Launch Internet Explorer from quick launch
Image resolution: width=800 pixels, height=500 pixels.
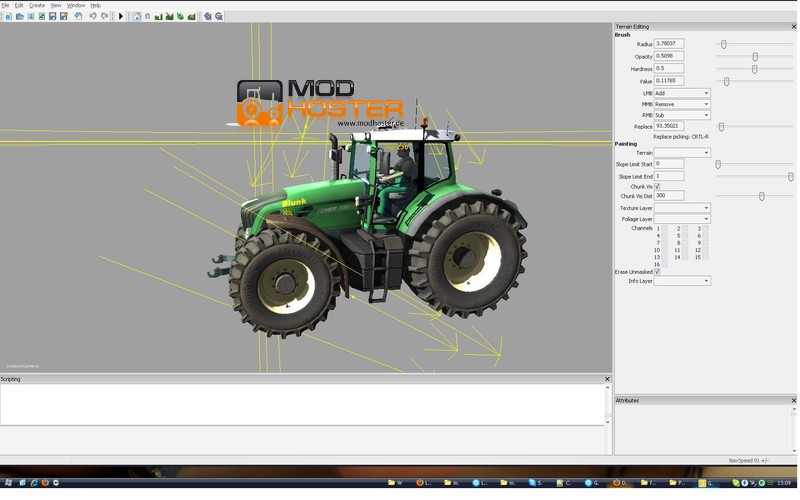[x=34, y=482]
